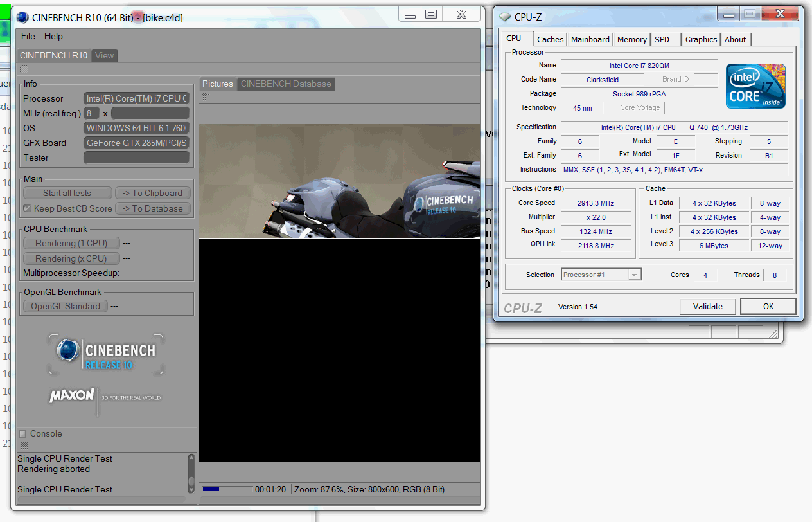This screenshot has width=812, height=522.
Task: Click the Stepping value 5
Action: coord(769,141)
